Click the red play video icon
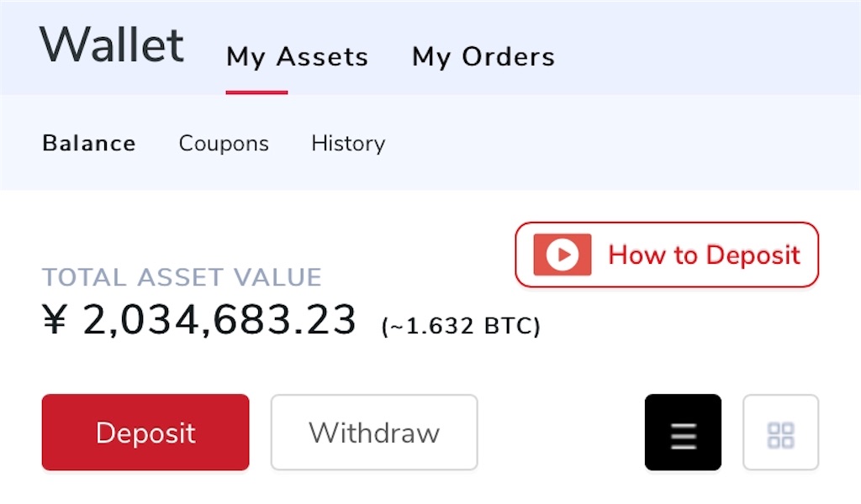 (563, 255)
